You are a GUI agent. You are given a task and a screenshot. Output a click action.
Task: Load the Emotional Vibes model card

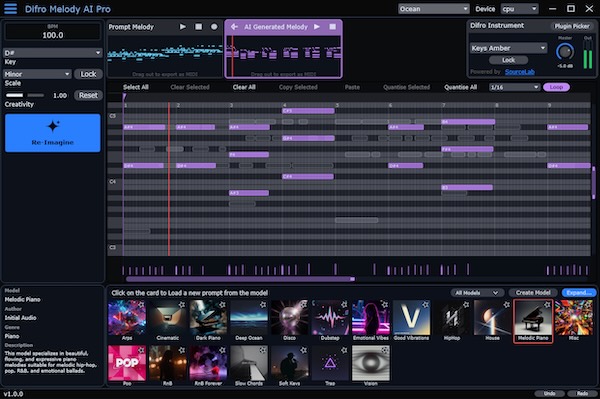[370, 320]
